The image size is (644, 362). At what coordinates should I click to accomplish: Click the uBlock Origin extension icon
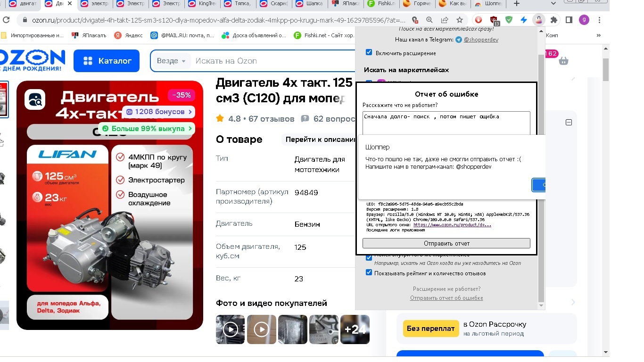494,20
